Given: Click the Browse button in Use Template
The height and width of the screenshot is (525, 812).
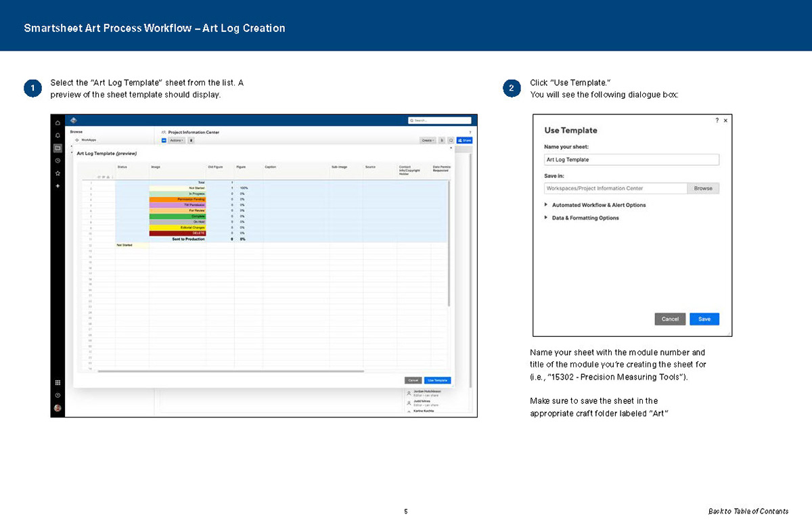Looking at the screenshot, I should 703,188.
